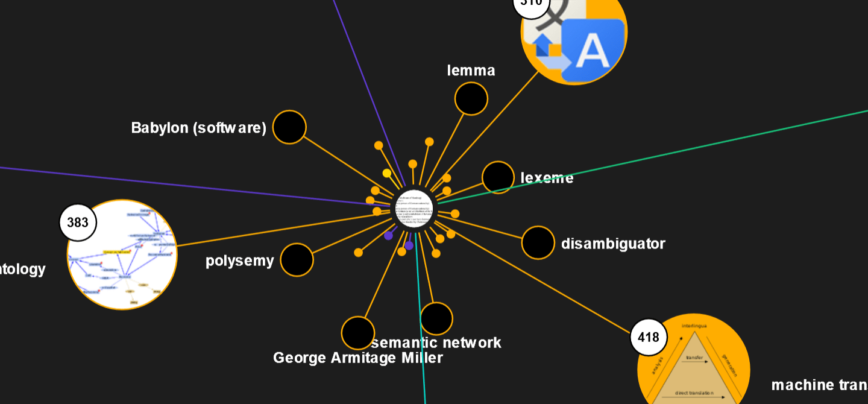
Task: Select the Babylon (software) node circle
Action: pyautogui.click(x=289, y=127)
